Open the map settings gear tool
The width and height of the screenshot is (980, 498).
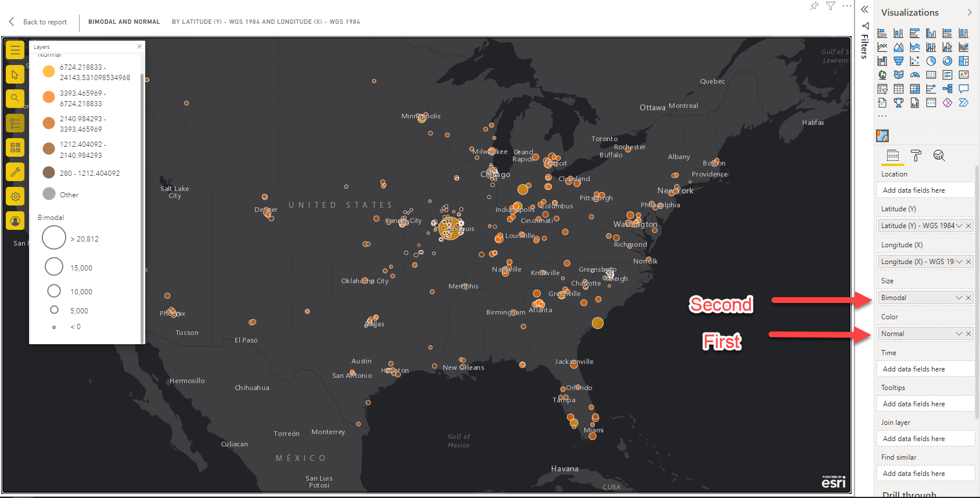pos(15,196)
